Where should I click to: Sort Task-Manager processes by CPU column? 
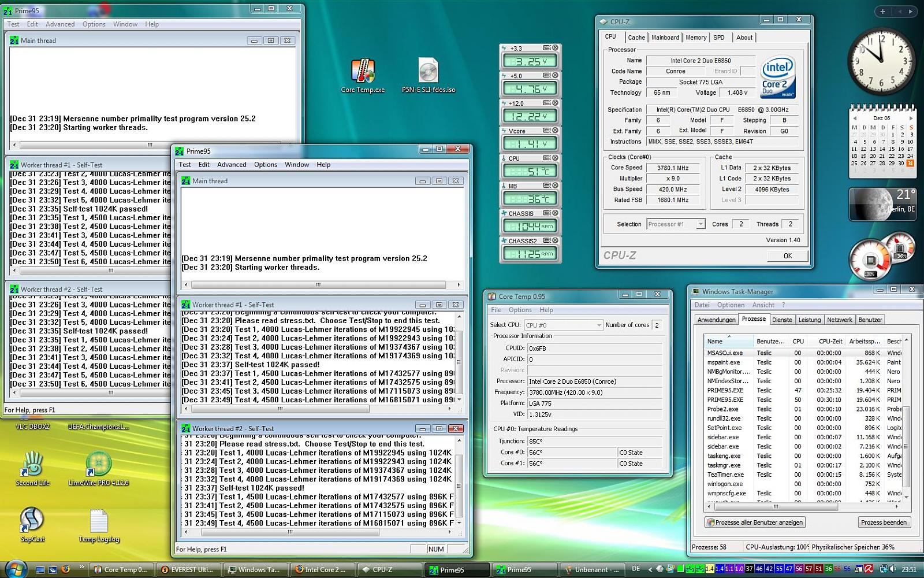click(798, 341)
